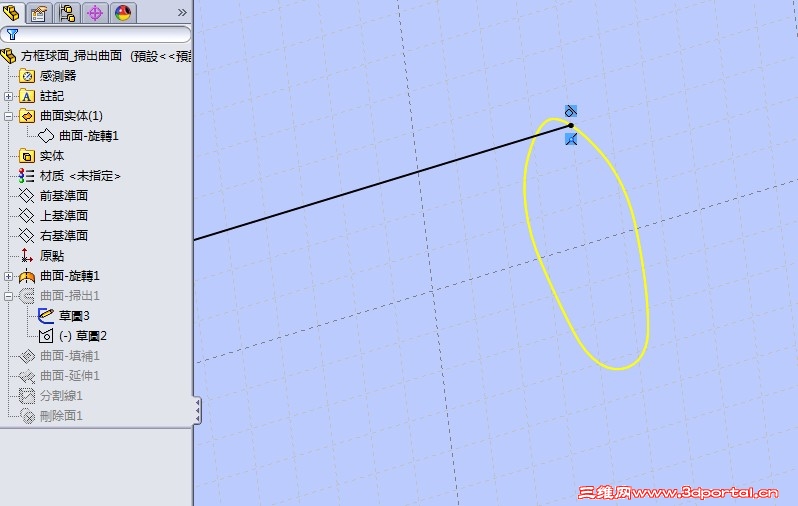Select the 实体 solid bodies folder
798x506 pixels.
tap(51, 156)
